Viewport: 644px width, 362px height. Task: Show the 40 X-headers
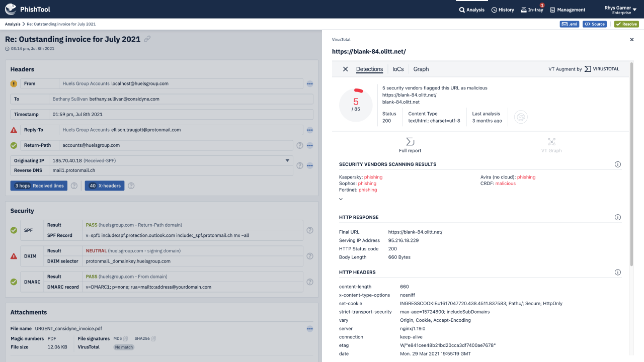[104, 186]
